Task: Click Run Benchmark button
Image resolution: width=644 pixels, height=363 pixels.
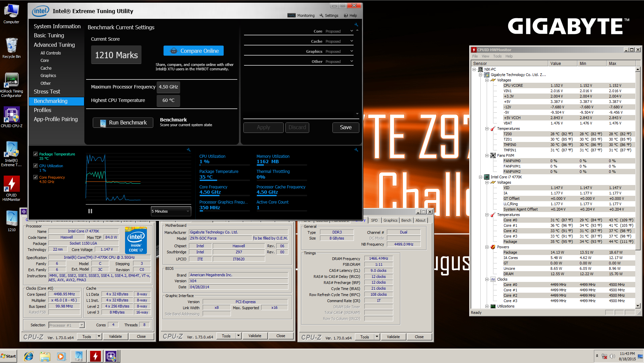Action: pos(123,122)
